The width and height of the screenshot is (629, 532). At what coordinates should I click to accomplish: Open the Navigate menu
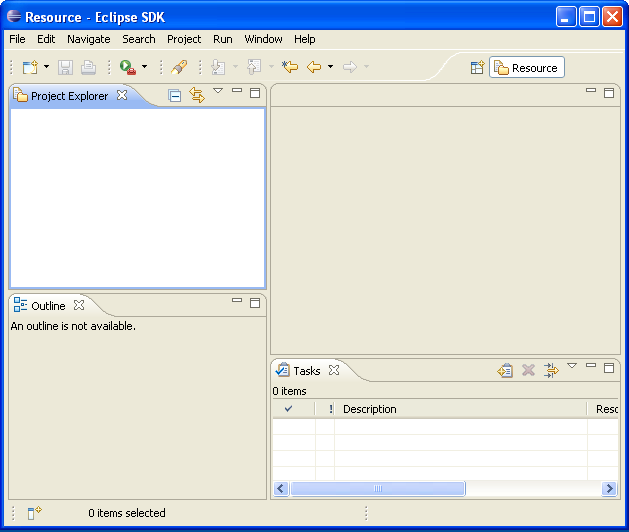click(89, 39)
